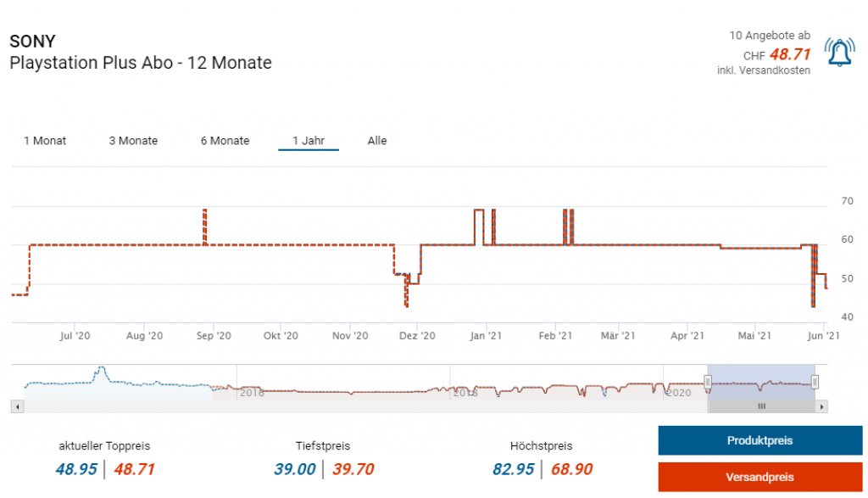Viewport: 868px width, 498px height.
Task: Switch to the 3 Monate range
Action: 133,141
